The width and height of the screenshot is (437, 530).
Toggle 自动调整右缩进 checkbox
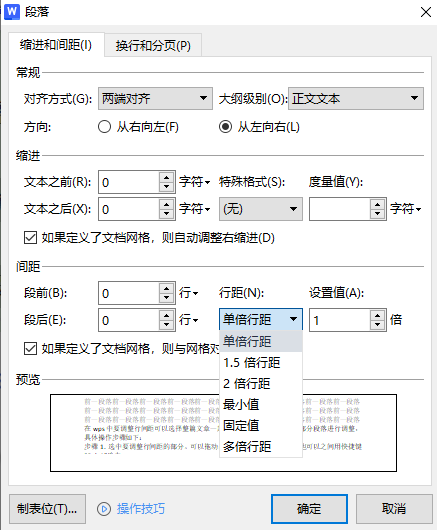point(30,238)
